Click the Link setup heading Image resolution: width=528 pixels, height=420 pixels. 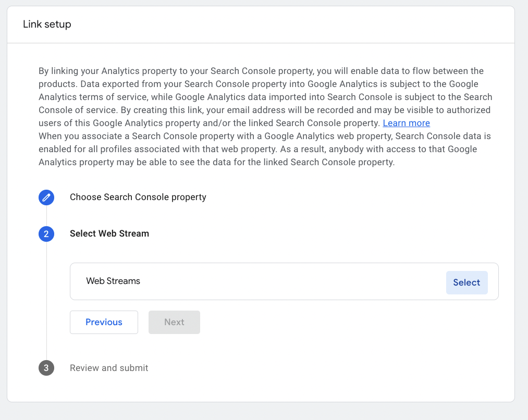pyautogui.click(x=47, y=24)
